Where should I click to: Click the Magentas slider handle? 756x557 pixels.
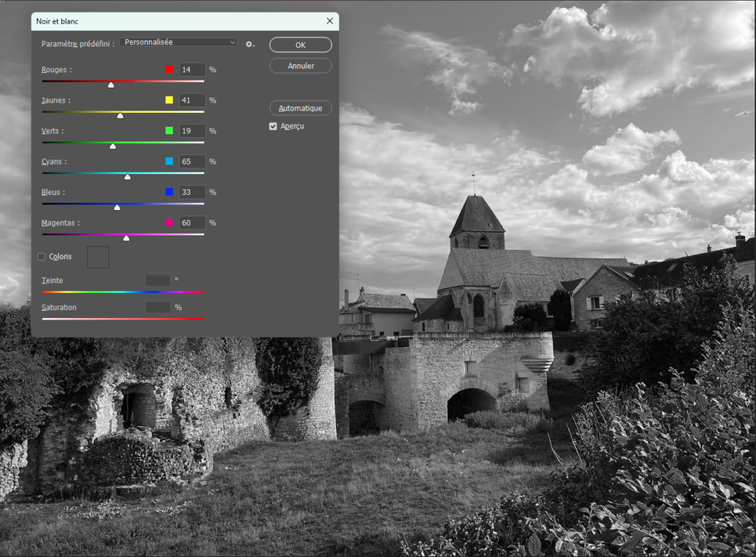(126, 238)
